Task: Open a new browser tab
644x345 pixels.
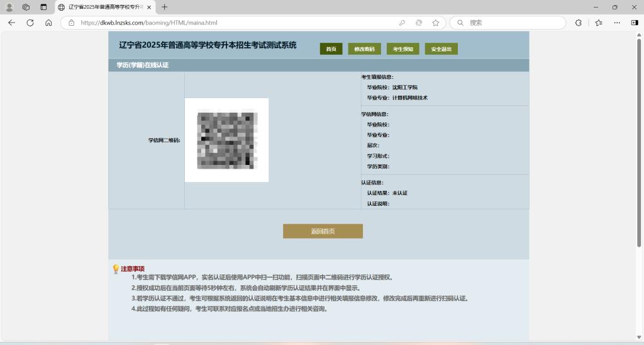Action: pos(165,7)
